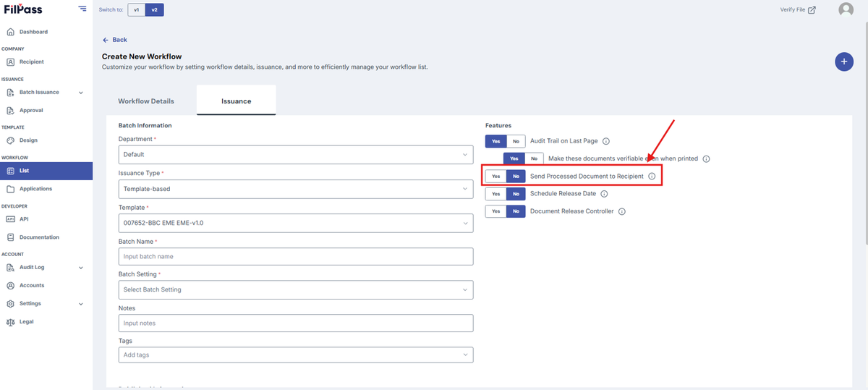Open the Department dropdown

pyautogui.click(x=296, y=154)
